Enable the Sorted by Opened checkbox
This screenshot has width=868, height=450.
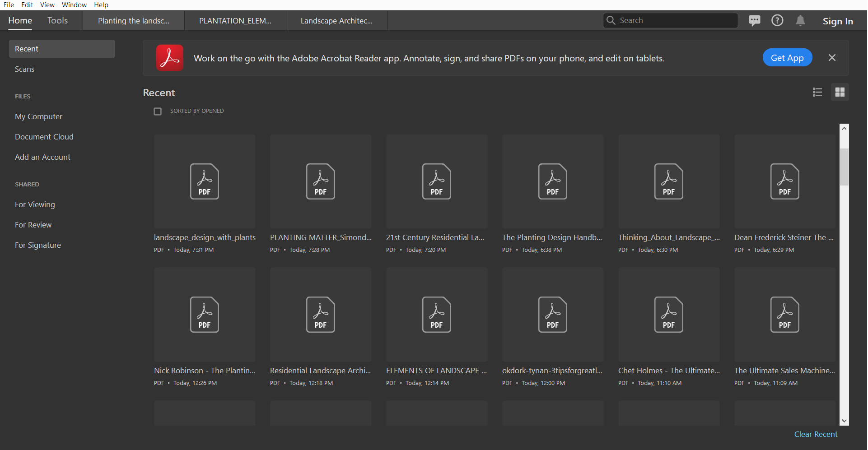(x=158, y=111)
